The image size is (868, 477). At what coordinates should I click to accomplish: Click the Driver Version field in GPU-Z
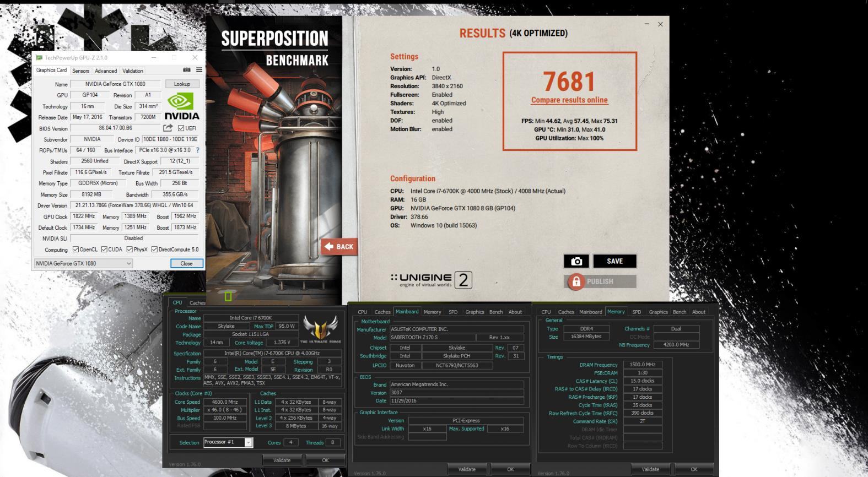point(134,205)
